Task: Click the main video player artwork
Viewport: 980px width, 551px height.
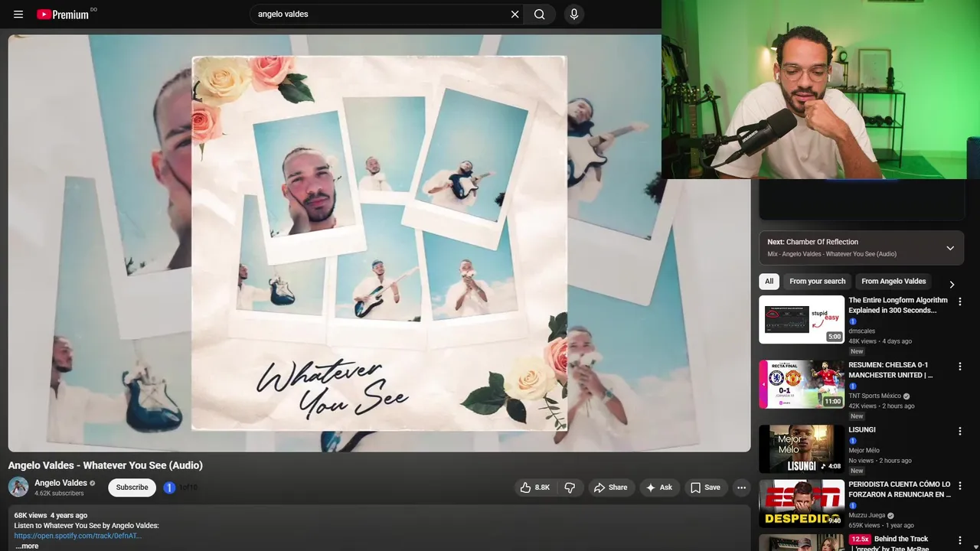Action: [x=379, y=243]
